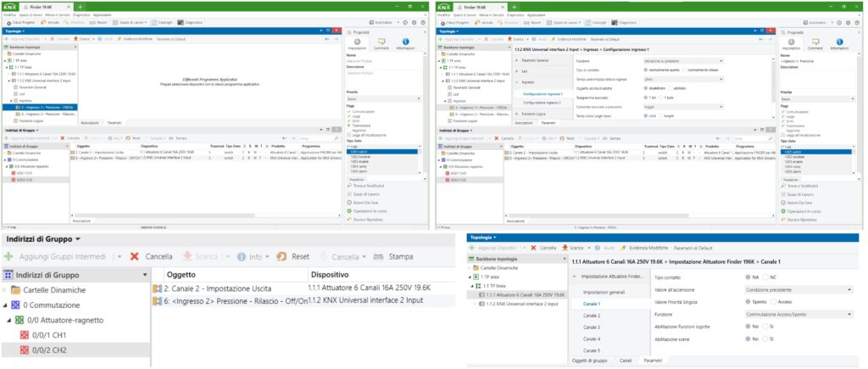
Task: Click Info icon in enlarged bottom-left panel
Action: 242,256
